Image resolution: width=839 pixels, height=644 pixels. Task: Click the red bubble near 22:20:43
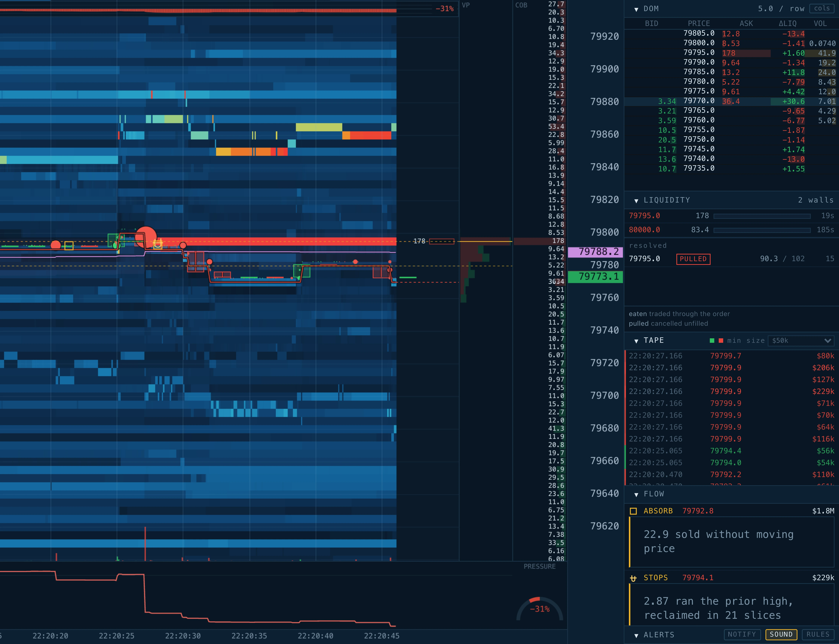tap(356, 262)
